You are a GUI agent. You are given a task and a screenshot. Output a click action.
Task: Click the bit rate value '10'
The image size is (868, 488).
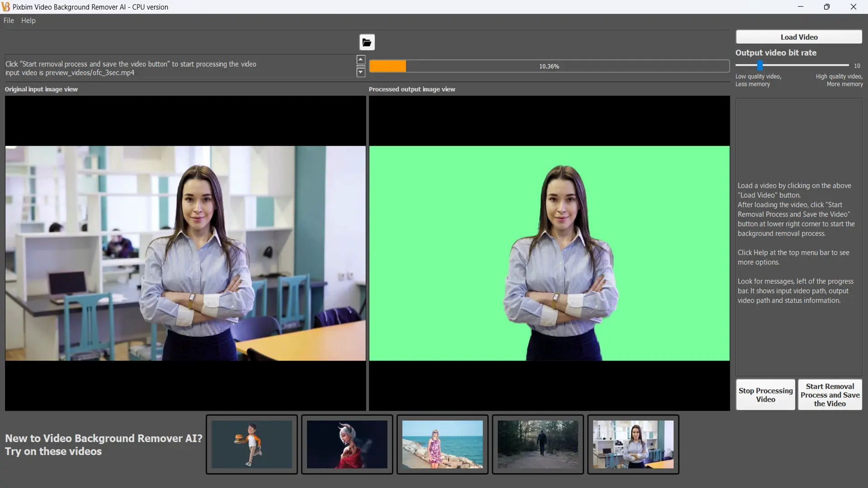click(857, 66)
